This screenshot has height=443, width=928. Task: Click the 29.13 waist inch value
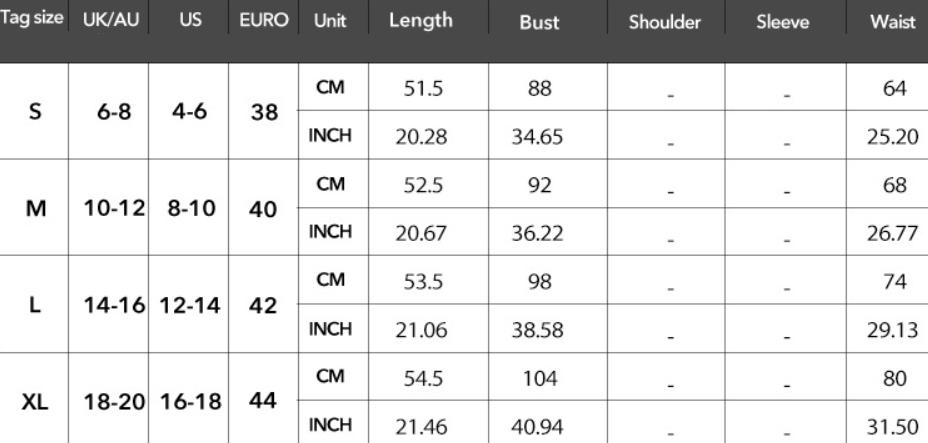pyautogui.click(x=892, y=331)
